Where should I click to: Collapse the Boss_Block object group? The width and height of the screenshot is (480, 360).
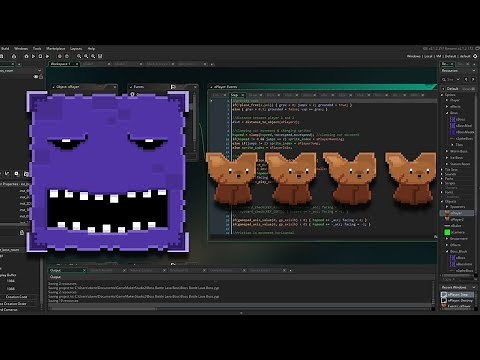point(447,251)
